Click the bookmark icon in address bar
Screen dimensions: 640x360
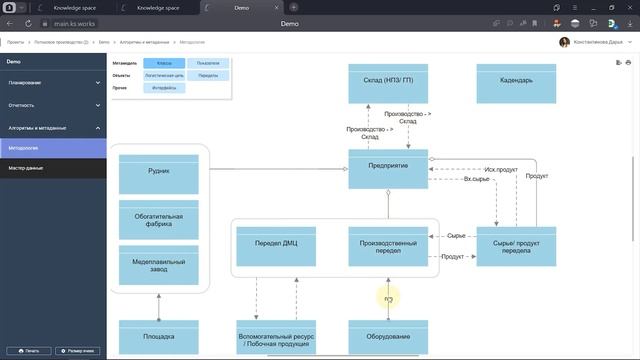(x=535, y=24)
